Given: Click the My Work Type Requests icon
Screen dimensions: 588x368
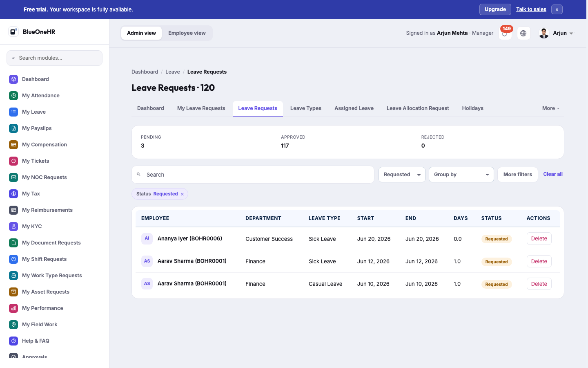Looking at the screenshot, I should pos(13,275).
